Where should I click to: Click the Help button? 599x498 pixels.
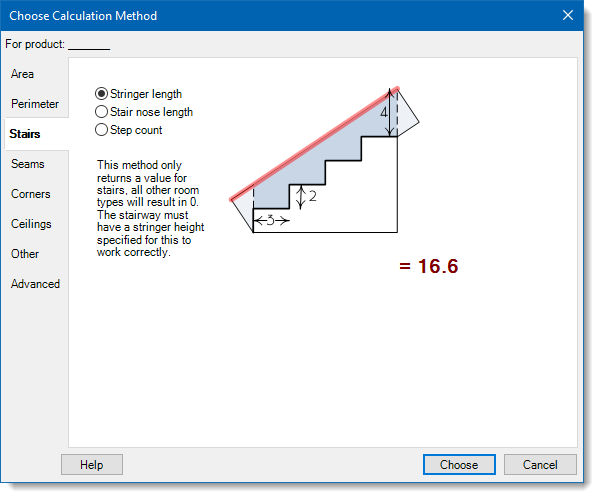point(92,465)
